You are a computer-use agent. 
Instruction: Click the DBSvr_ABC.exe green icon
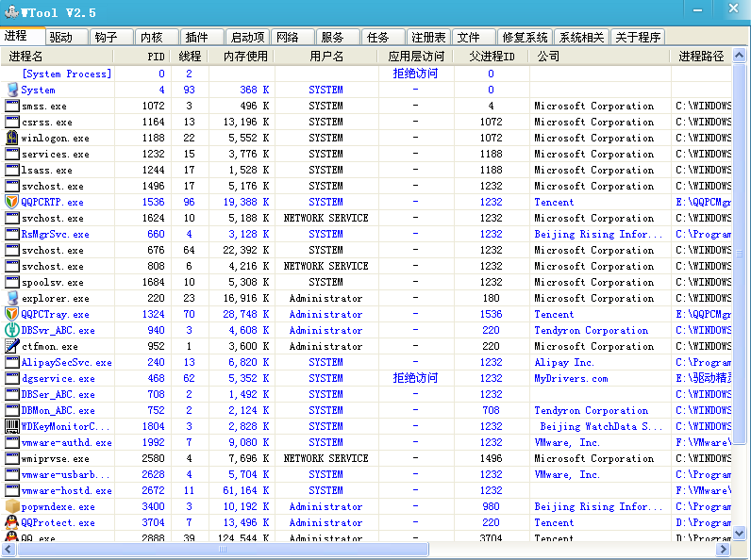point(12,330)
